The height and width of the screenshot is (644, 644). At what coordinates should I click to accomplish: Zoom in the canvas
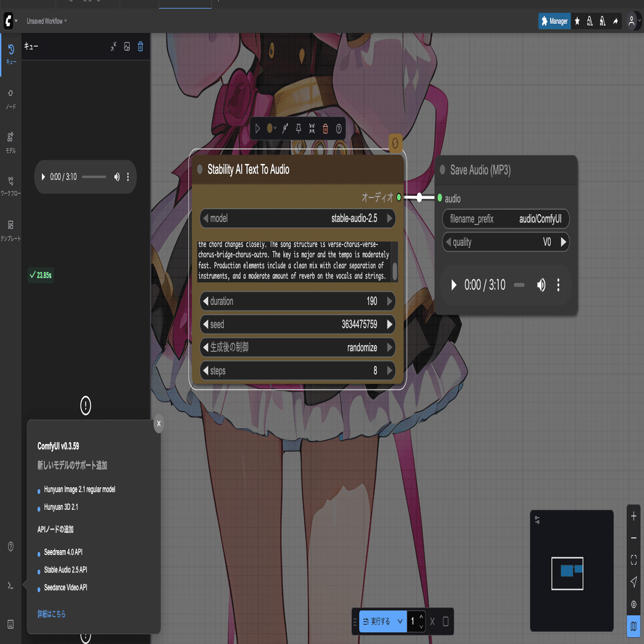pyautogui.click(x=634, y=517)
